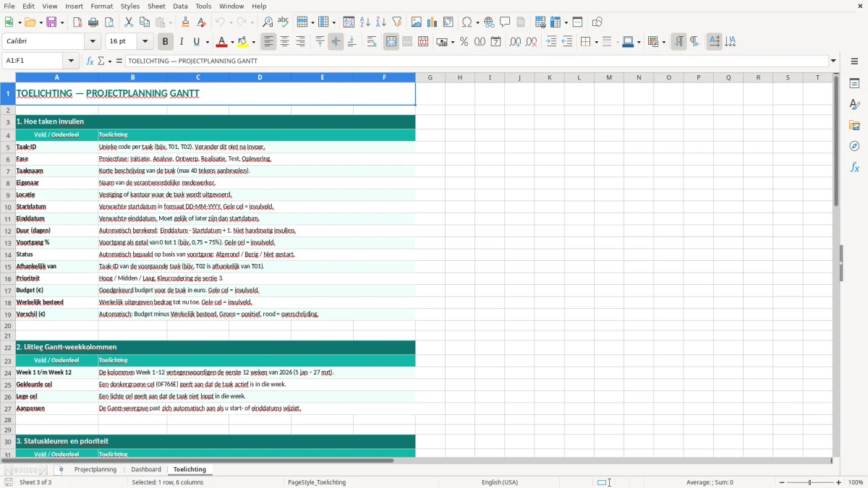Insert a comment
The image size is (868, 488).
[506, 22]
